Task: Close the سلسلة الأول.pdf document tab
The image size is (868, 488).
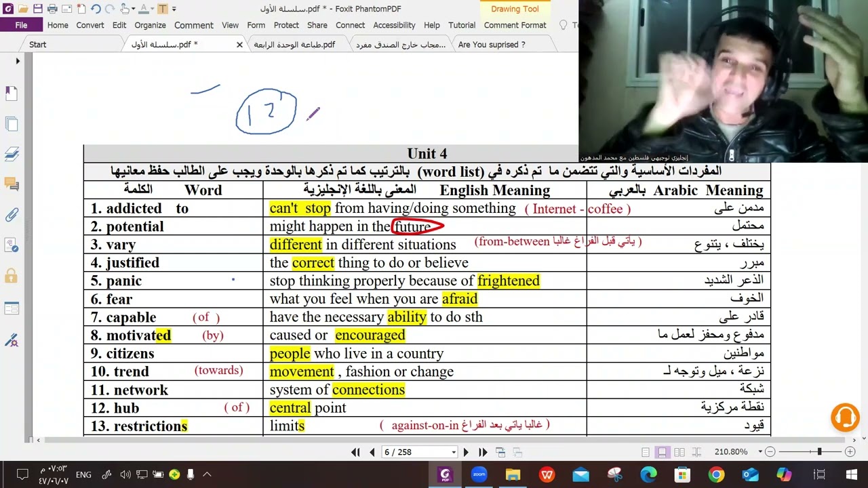Action: [x=239, y=45]
